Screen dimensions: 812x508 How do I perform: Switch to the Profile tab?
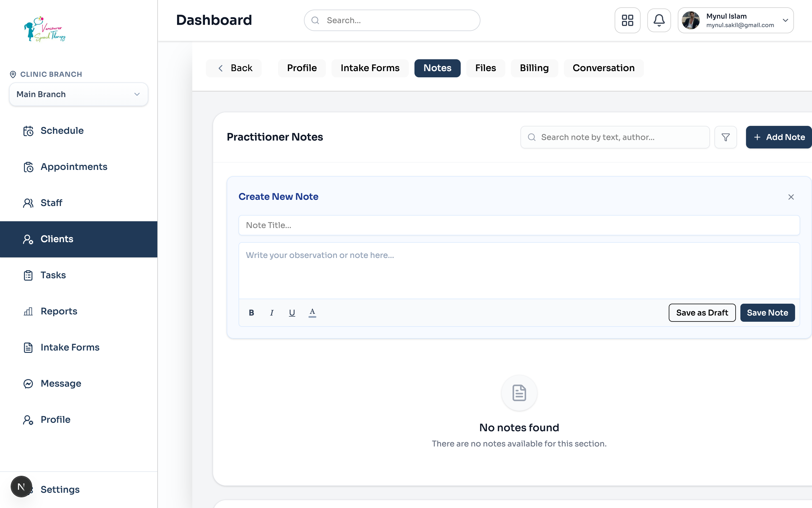(302, 68)
